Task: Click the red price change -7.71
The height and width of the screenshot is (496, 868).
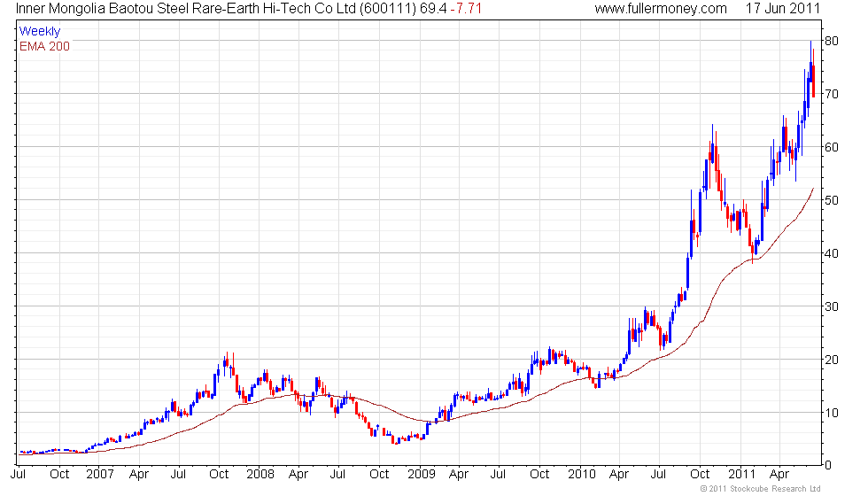Action: click(x=466, y=9)
